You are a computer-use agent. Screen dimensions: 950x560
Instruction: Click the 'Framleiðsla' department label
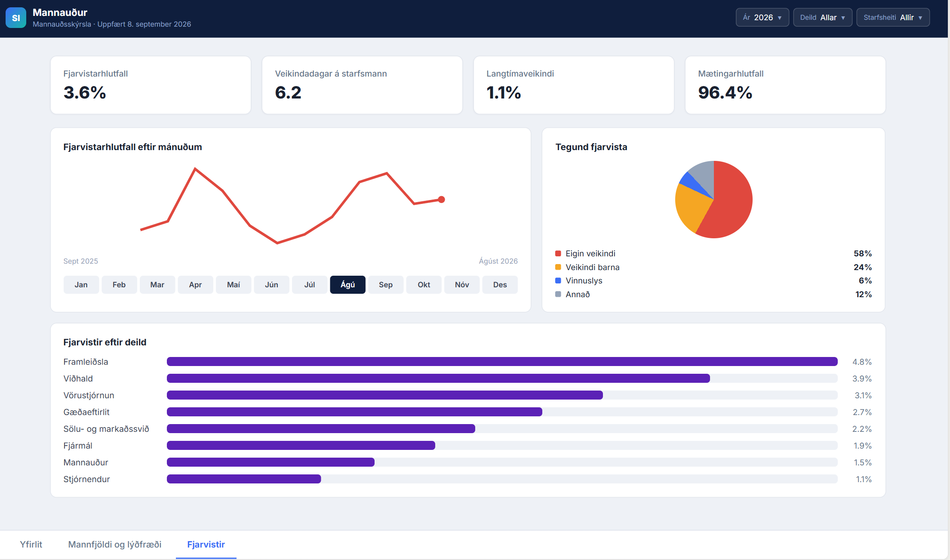[x=86, y=362]
